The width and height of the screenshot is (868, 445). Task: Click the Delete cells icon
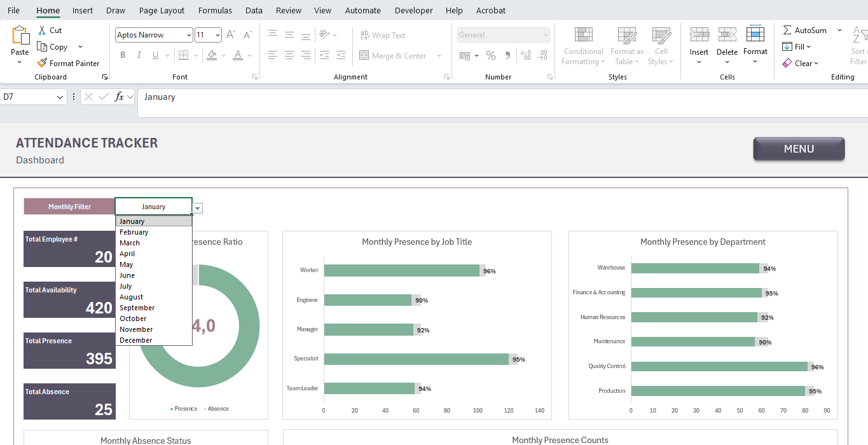point(727,35)
